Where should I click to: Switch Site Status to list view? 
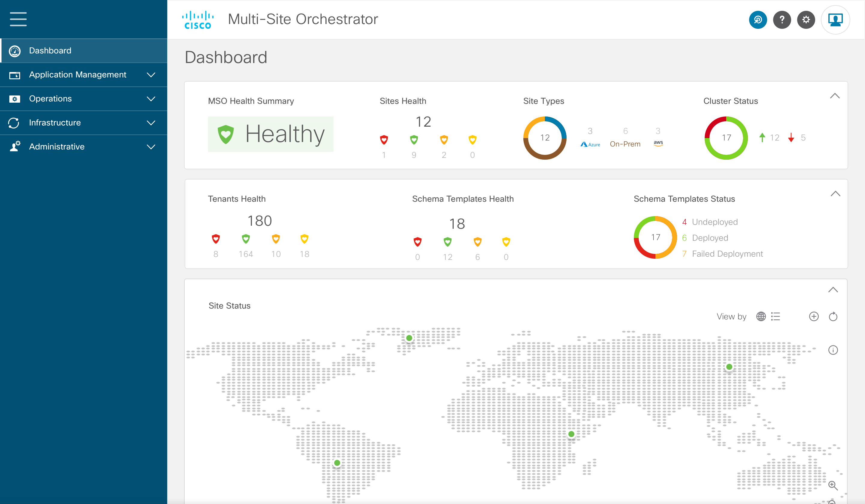click(x=776, y=316)
